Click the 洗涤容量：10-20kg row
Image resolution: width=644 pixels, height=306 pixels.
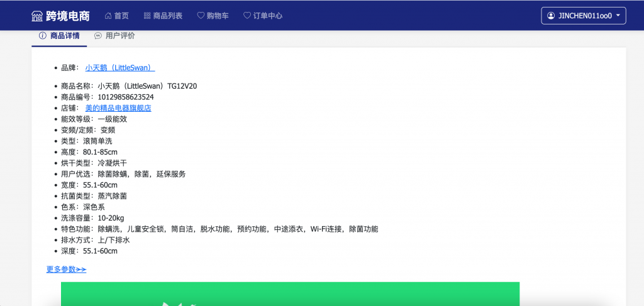(x=92, y=218)
